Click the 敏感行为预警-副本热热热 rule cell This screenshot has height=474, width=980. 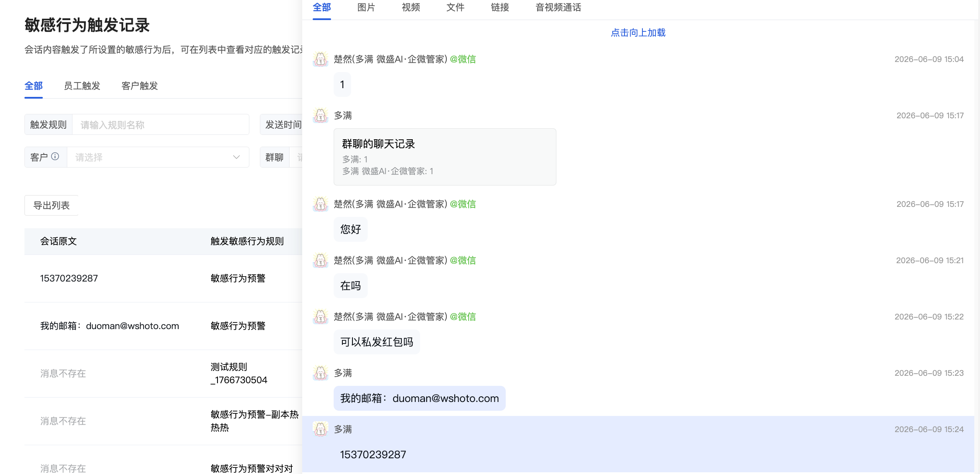click(255, 421)
